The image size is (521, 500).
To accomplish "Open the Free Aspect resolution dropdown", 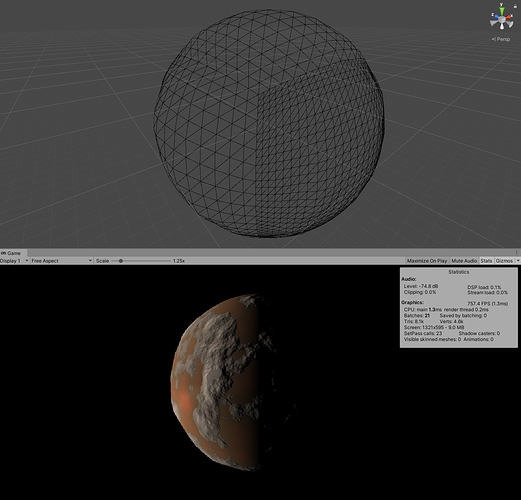I will coord(61,261).
